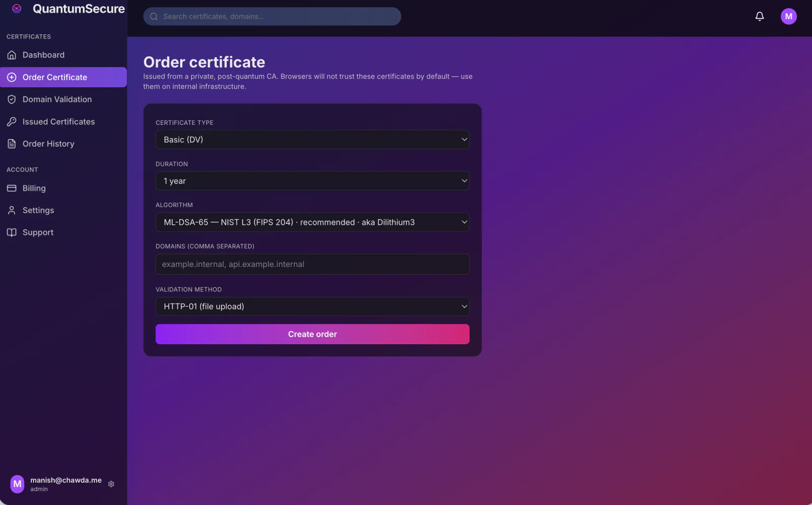The image size is (812, 505).
Task: Click the Settings person icon
Action: pyautogui.click(x=12, y=210)
